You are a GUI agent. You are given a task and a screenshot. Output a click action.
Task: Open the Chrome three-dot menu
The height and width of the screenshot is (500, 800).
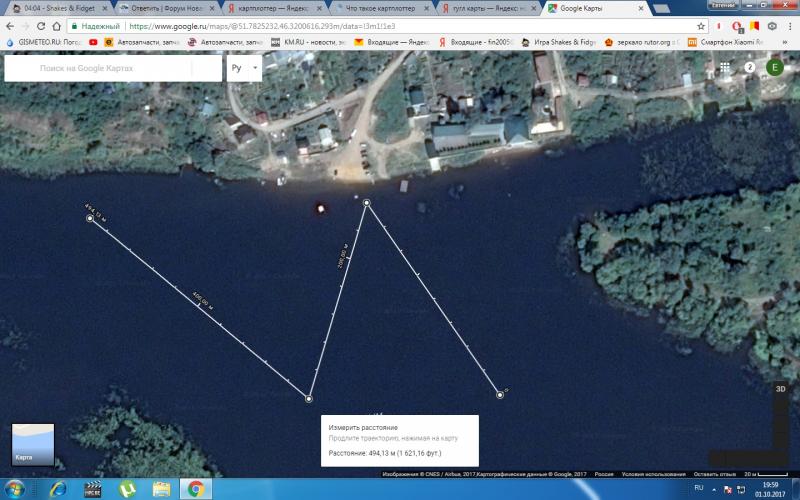click(789, 26)
